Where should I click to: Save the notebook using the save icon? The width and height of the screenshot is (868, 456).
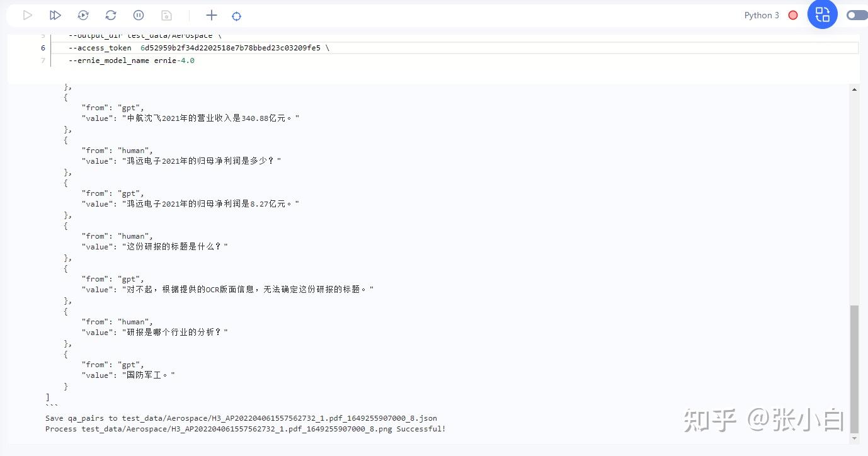coord(166,14)
